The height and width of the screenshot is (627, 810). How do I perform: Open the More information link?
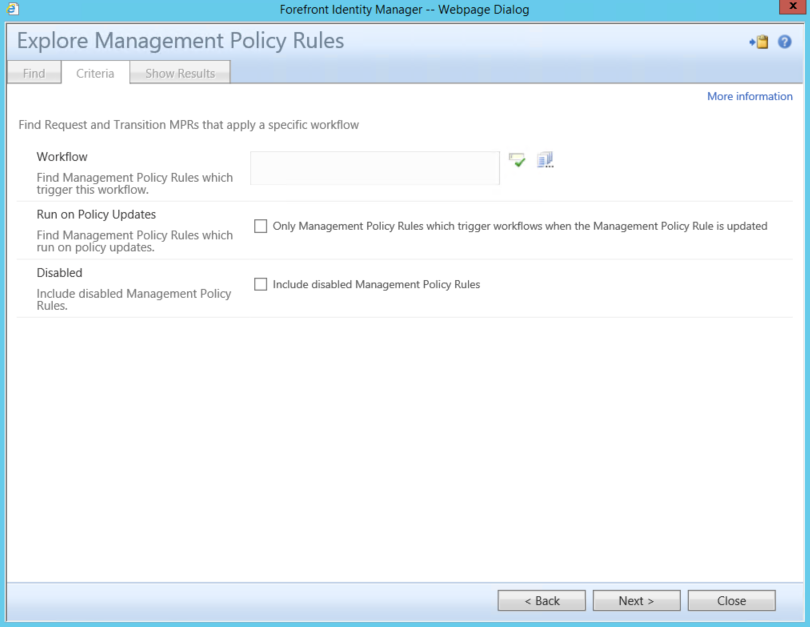pos(750,96)
